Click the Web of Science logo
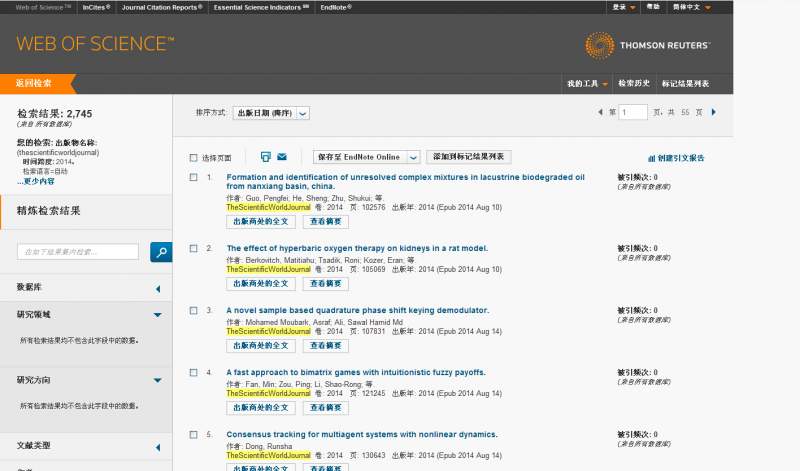Screen dimensions: 800x471 tap(95, 44)
